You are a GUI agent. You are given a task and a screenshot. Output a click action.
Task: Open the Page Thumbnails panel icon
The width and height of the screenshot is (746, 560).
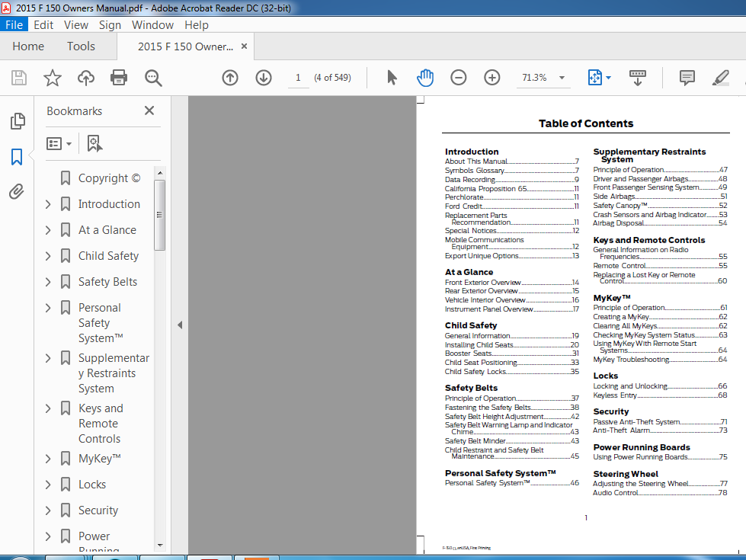coord(18,121)
